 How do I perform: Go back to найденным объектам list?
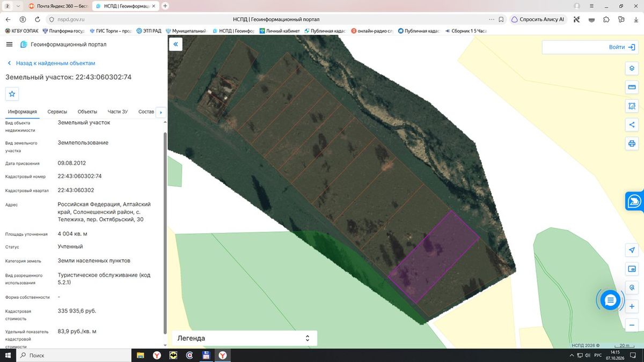(51, 63)
